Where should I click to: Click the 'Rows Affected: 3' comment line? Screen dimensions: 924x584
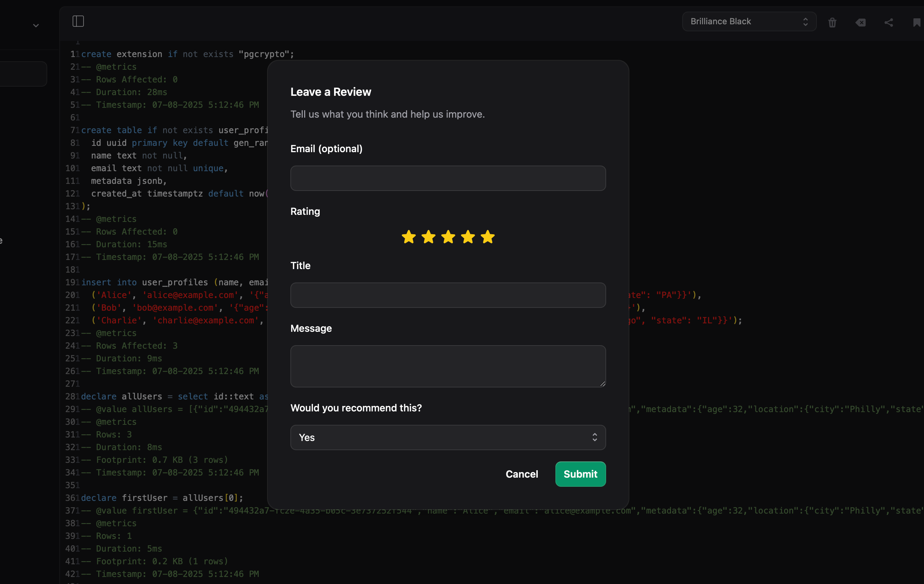click(129, 346)
